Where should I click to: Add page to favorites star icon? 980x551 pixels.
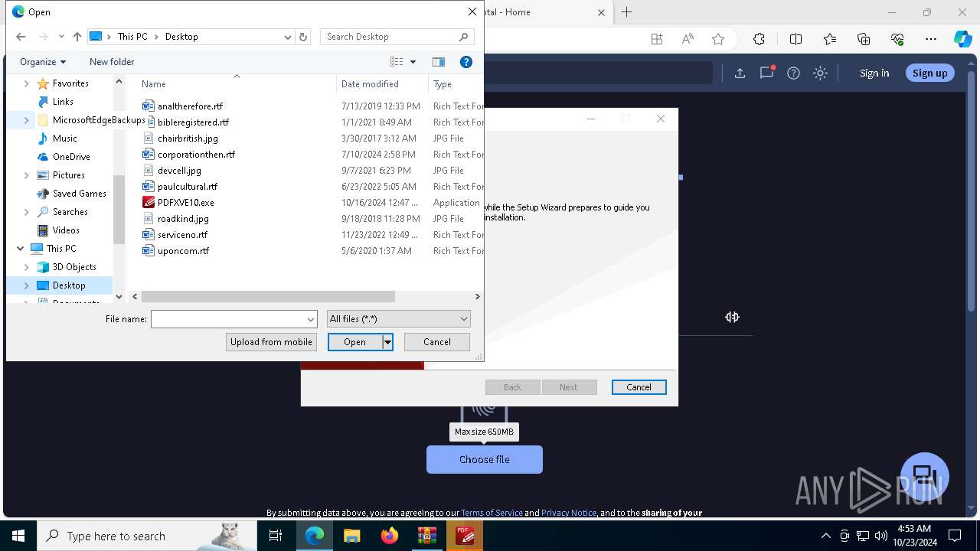(718, 39)
